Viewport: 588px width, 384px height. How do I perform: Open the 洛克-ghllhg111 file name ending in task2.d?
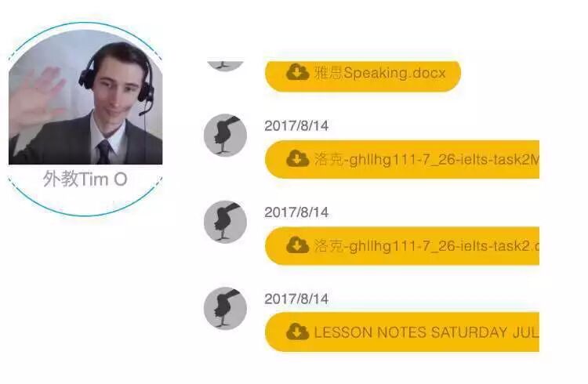(426, 246)
